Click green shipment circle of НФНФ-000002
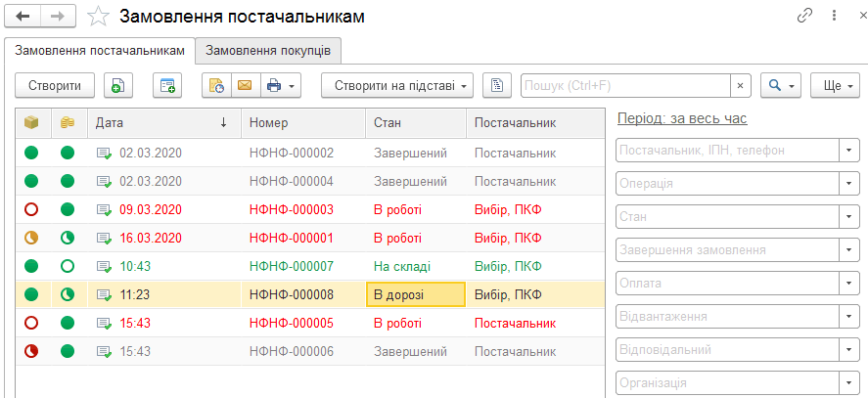The image size is (868, 398). (31, 153)
